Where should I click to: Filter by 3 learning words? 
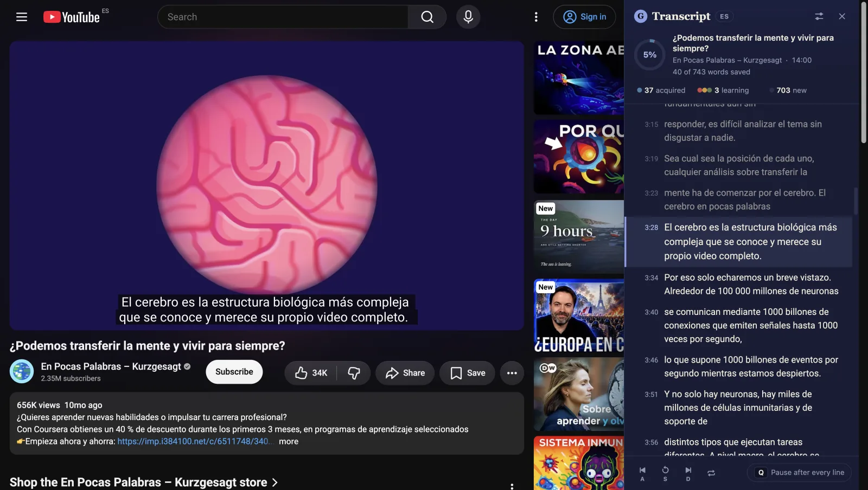tap(723, 91)
